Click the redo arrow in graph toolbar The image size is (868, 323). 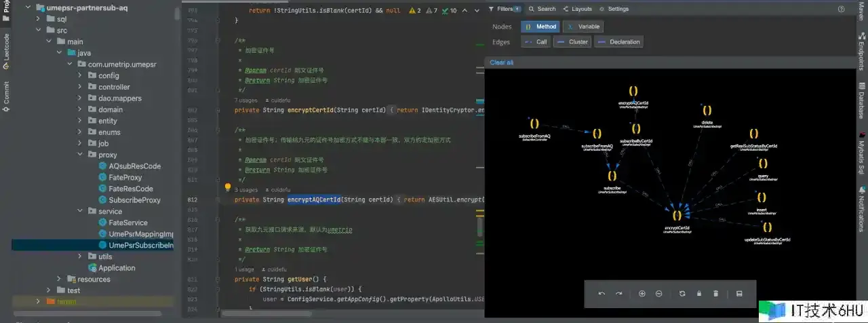[618, 294]
